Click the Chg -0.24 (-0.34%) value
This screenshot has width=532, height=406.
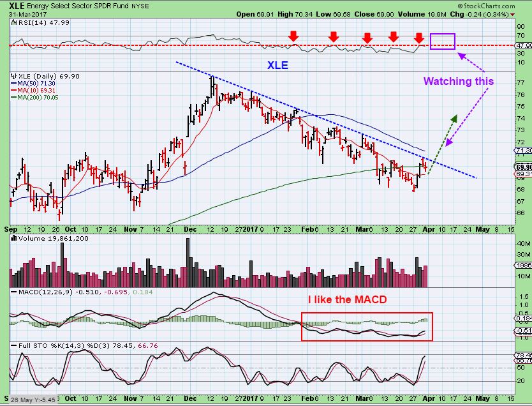coord(479,14)
